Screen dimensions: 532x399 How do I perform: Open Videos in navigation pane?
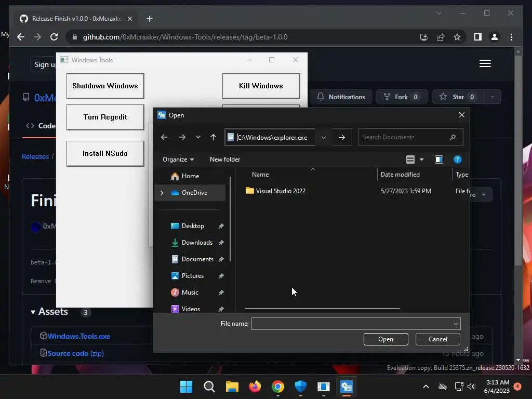(191, 309)
